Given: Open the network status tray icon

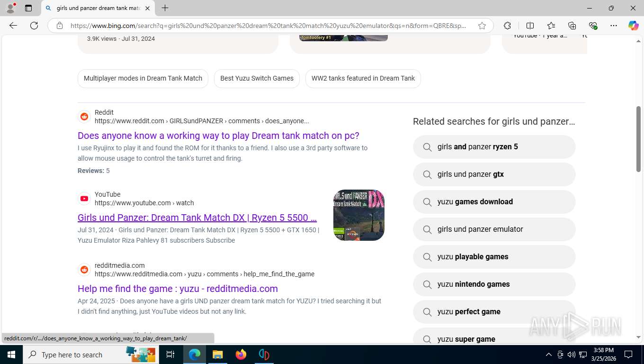Looking at the screenshot, I should (583, 355).
